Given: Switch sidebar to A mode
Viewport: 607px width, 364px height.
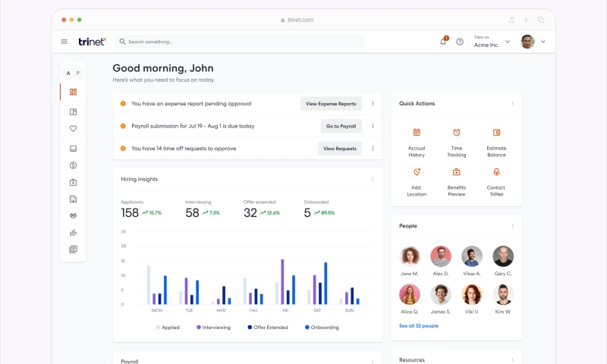Looking at the screenshot, I should pyautogui.click(x=68, y=73).
